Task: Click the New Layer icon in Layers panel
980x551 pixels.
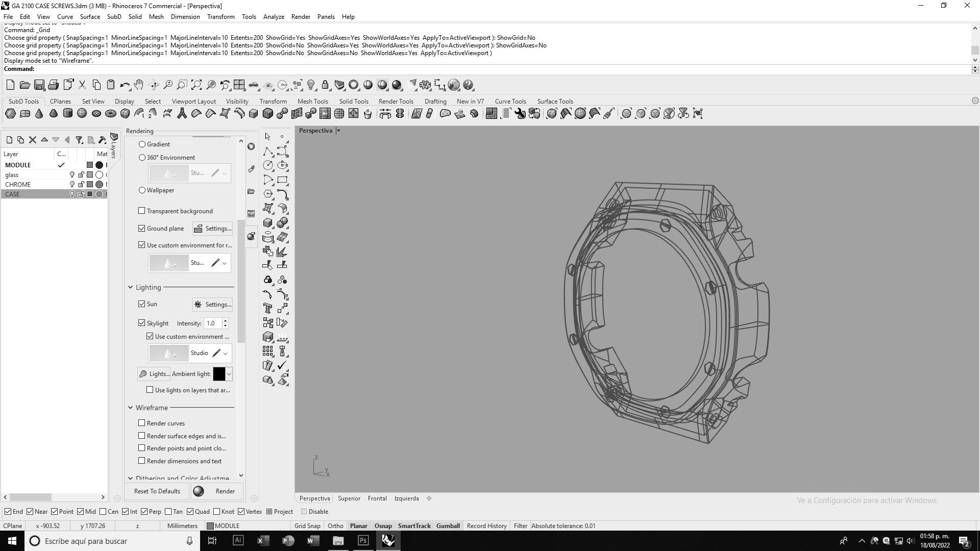Action: (9, 140)
